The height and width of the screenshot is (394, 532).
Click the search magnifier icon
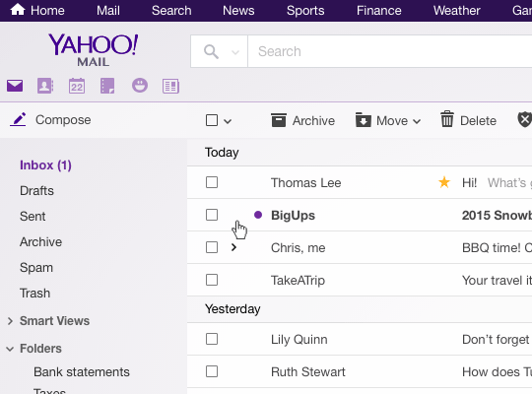point(211,51)
